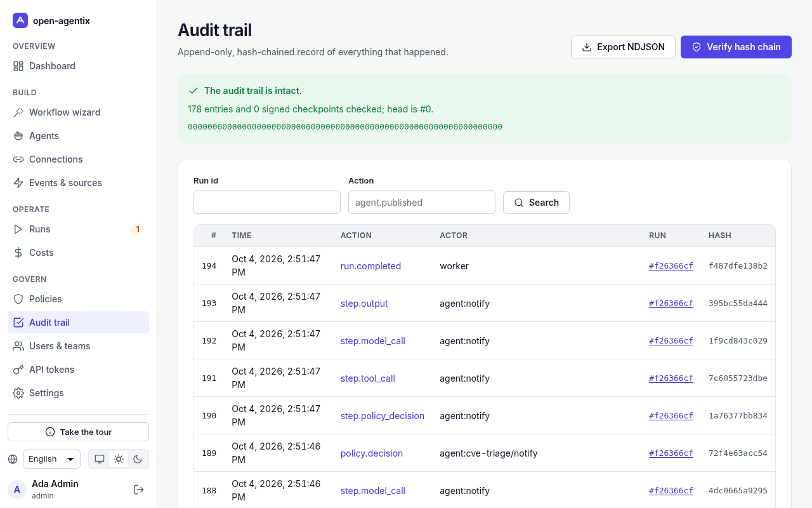This screenshot has height=508, width=812.
Task: Click the open-agentix logo icon
Action: (x=20, y=20)
